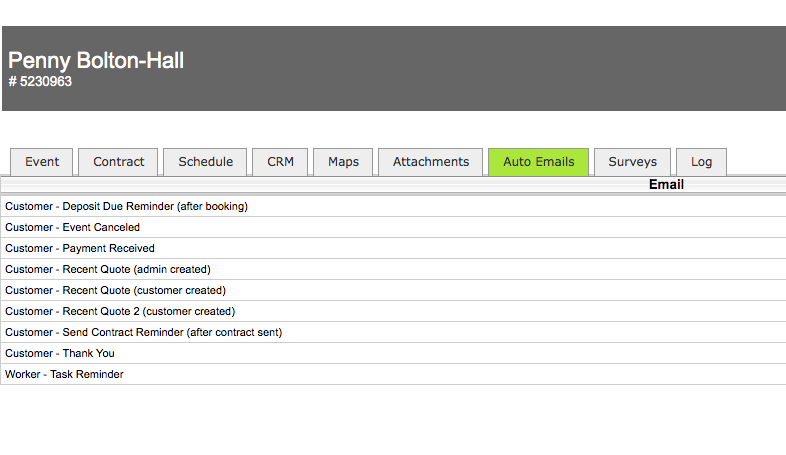Go to the CRM tab
This screenshot has width=786, height=455.
(280, 162)
